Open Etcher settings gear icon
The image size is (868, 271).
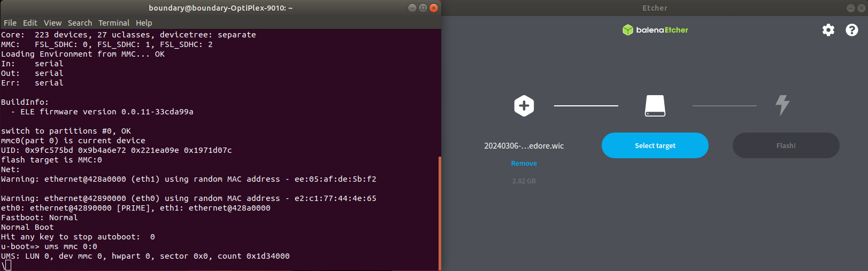(828, 30)
